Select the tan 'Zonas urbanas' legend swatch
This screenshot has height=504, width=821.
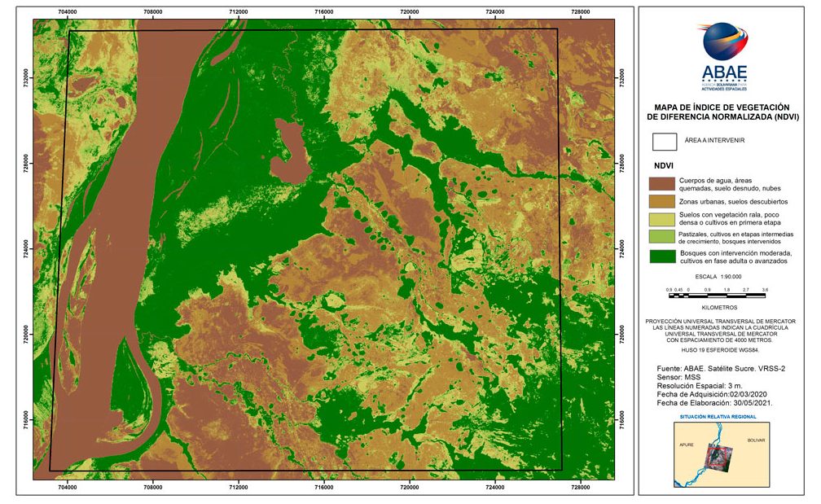point(661,201)
